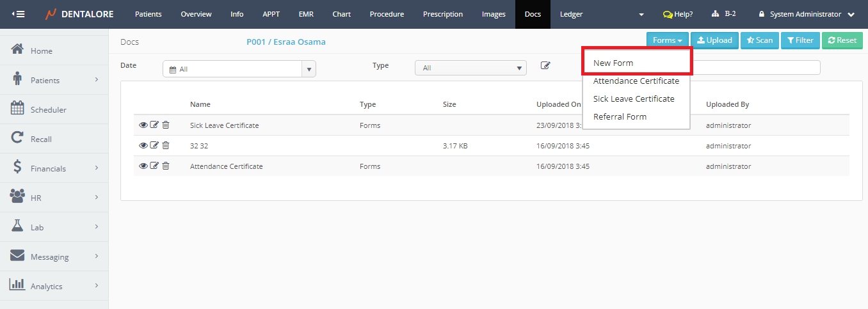Preview the Attendance Certificate with eye icon

click(x=143, y=166)
